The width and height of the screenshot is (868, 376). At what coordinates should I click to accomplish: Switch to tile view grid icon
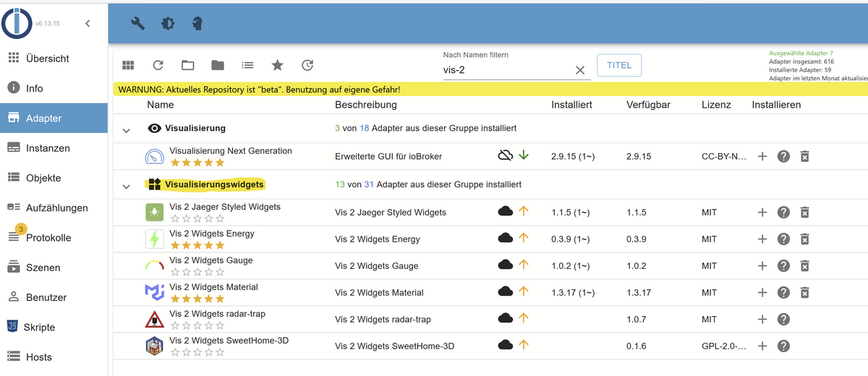click(x=128, y=65)
